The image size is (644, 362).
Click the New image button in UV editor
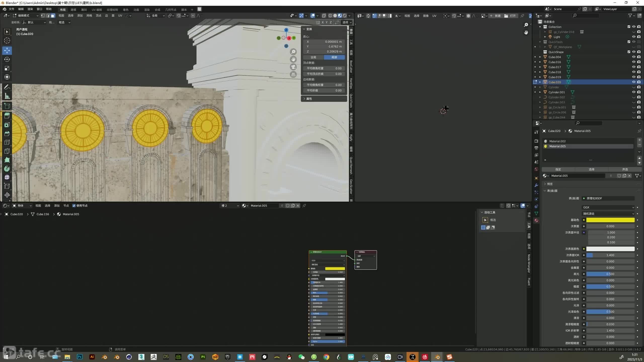pyautogui.click(x=495, y=16)
